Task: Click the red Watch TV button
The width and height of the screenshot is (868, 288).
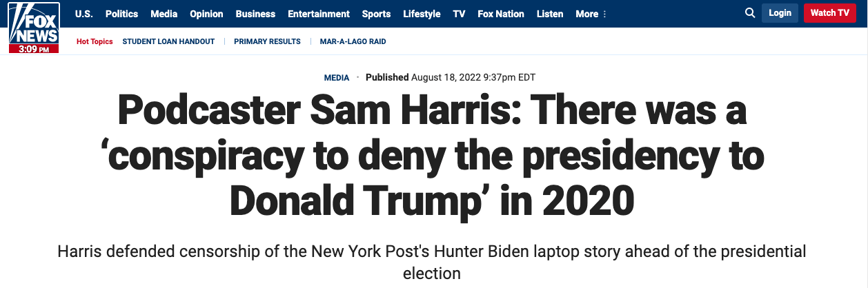Action: pyautogui.click(x=830, y=13)
